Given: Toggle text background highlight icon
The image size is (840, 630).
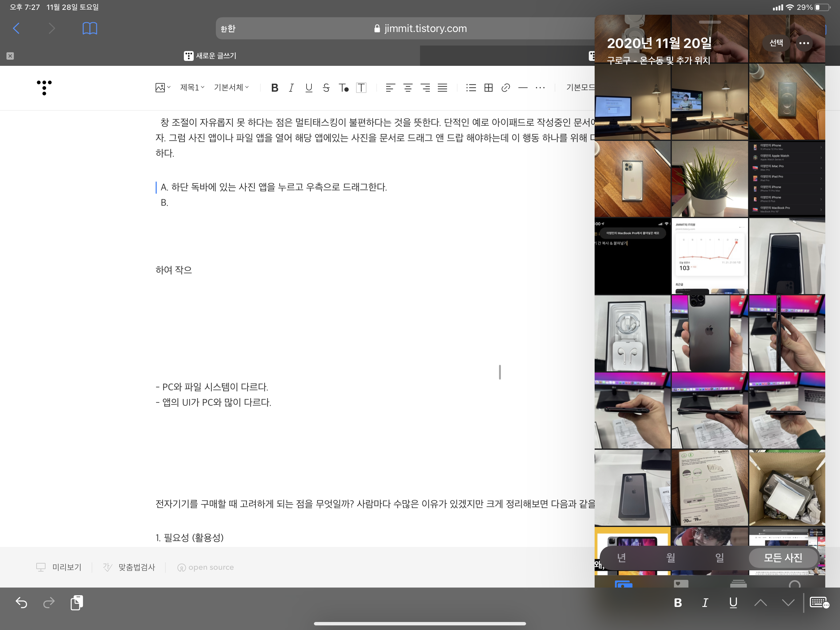Looking at the screenshot, I should (x=361, y=88).
